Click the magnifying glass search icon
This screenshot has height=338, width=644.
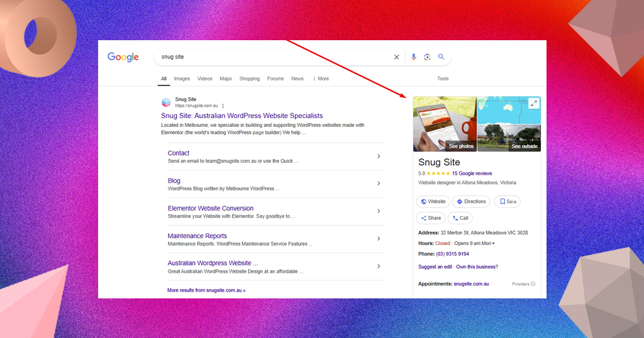coord(441,57)
